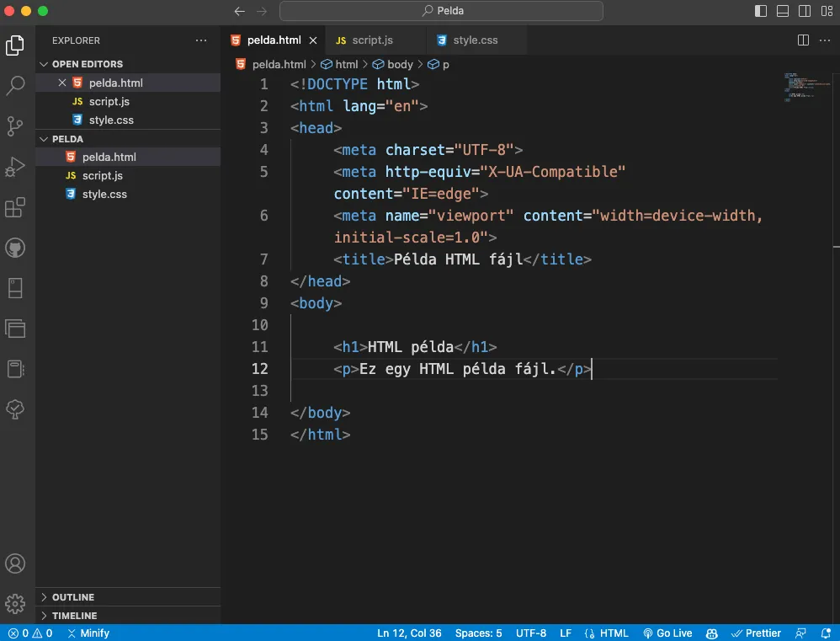
Task: Toggle the bottom panel
Action: (x=783, y=11)
